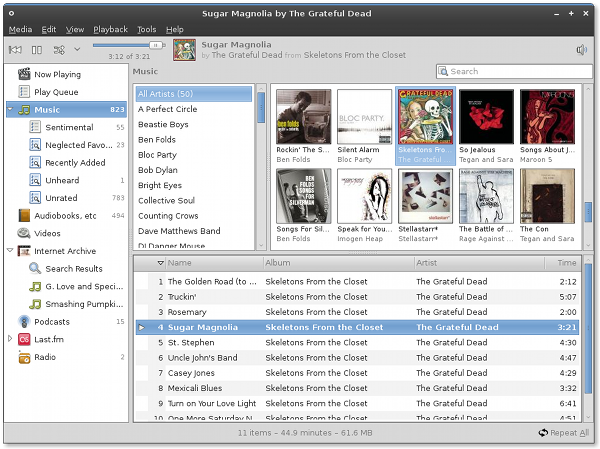The width and height of the screenshot is (600, 449).
Task: Sort tracks by the Album column header
Action: pyautogui.click(x=339, y=263)
